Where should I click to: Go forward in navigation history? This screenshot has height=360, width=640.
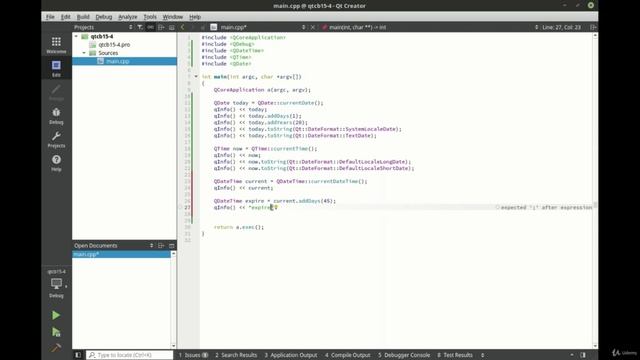pos(192,27)
